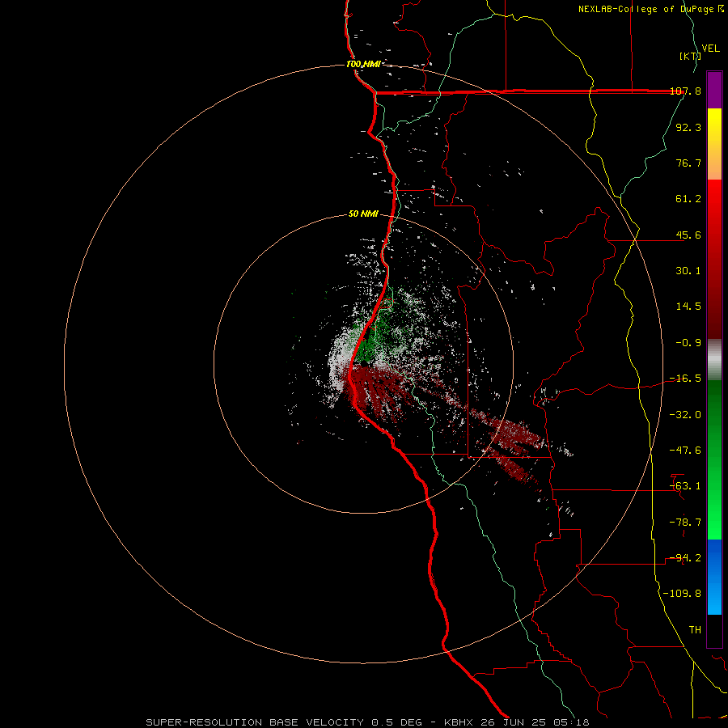
Task: Click the 45.6 velocity scale value
Action: click(x=688, y=235)
